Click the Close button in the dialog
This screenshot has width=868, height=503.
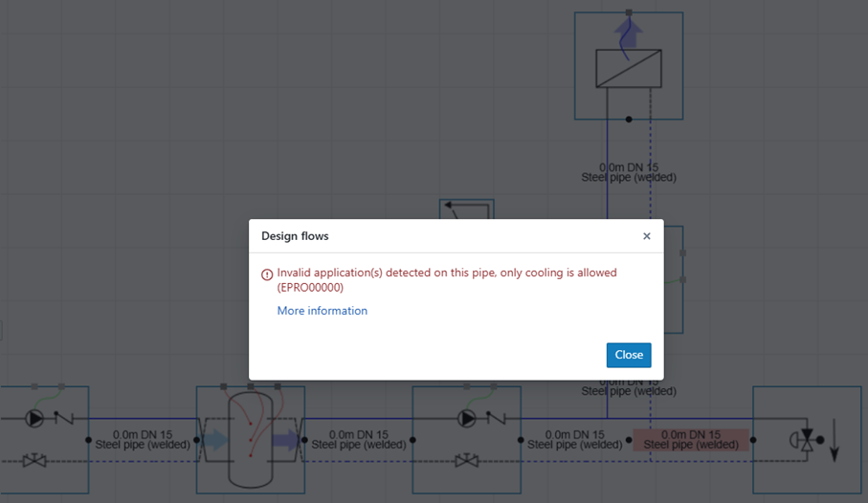628,355
